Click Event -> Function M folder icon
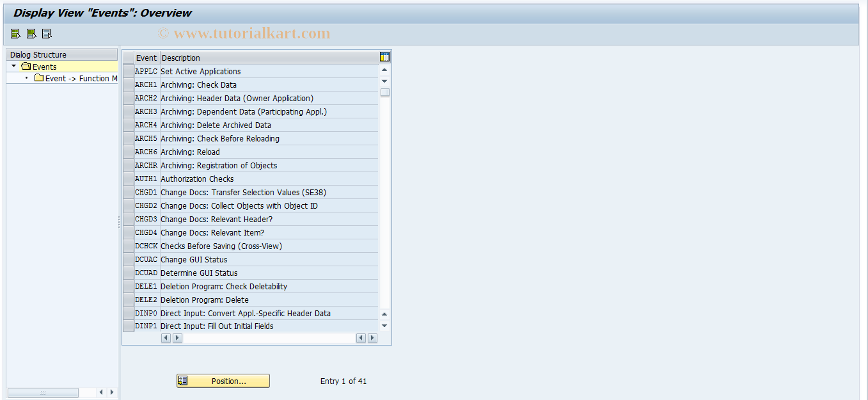868x400 pixels. [x=39, y=78]
